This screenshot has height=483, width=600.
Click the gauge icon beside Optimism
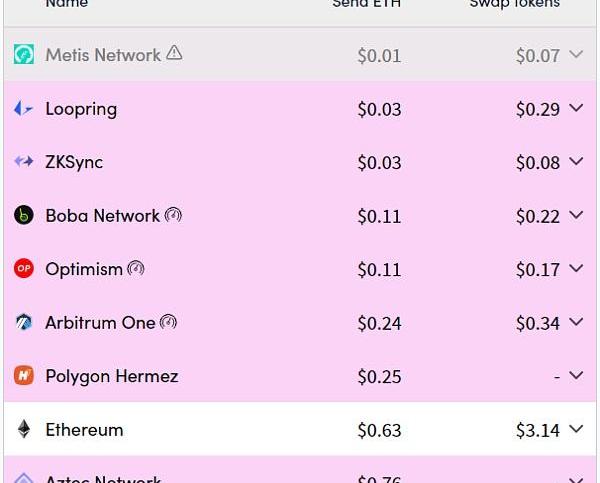[136, 268]
